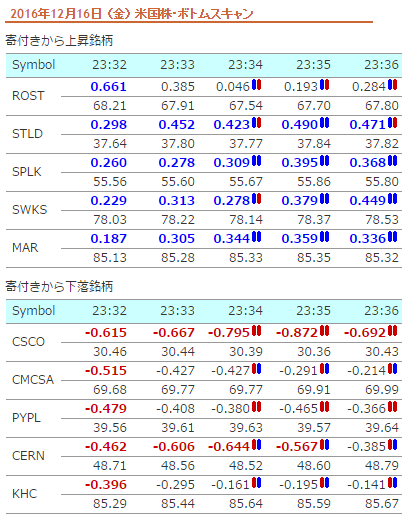Select the KHC symbol

click(24, 494)
